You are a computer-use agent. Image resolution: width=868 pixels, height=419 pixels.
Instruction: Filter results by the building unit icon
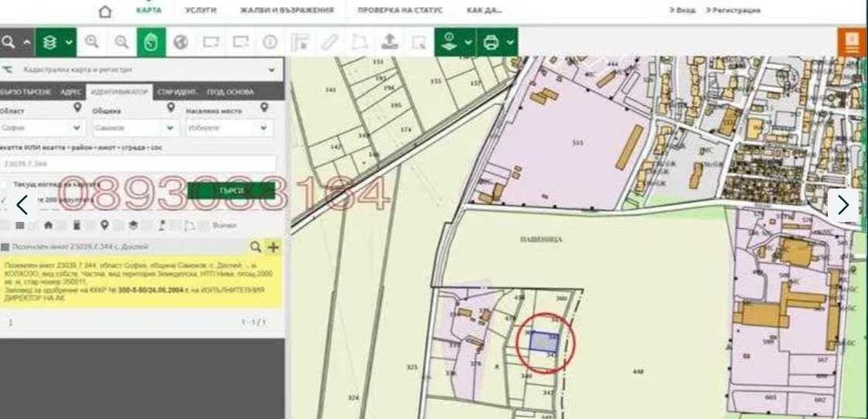click(x=76, y=226)
